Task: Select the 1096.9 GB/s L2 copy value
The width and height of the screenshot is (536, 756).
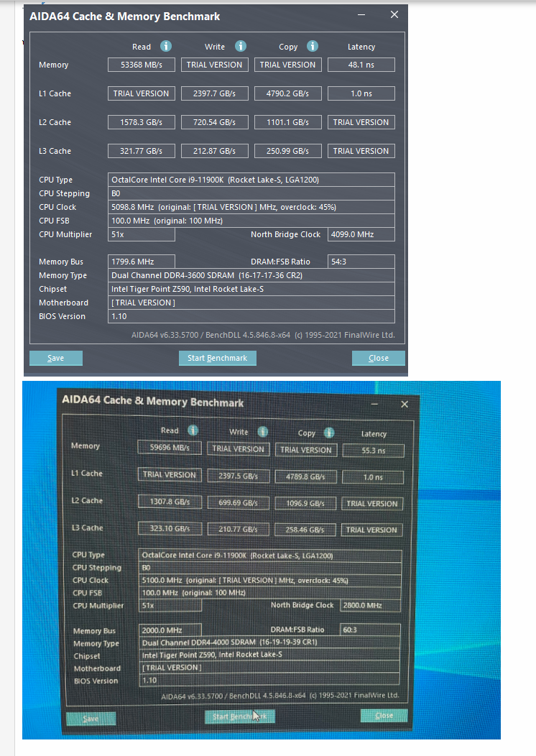Action: click(305, 503)
